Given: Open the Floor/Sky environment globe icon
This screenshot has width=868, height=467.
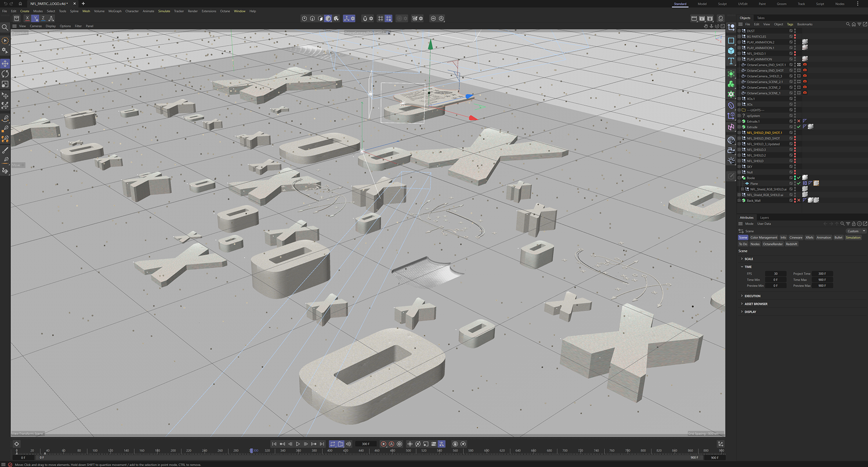Looking at the screenshot, I should click(x=731, y=140).
